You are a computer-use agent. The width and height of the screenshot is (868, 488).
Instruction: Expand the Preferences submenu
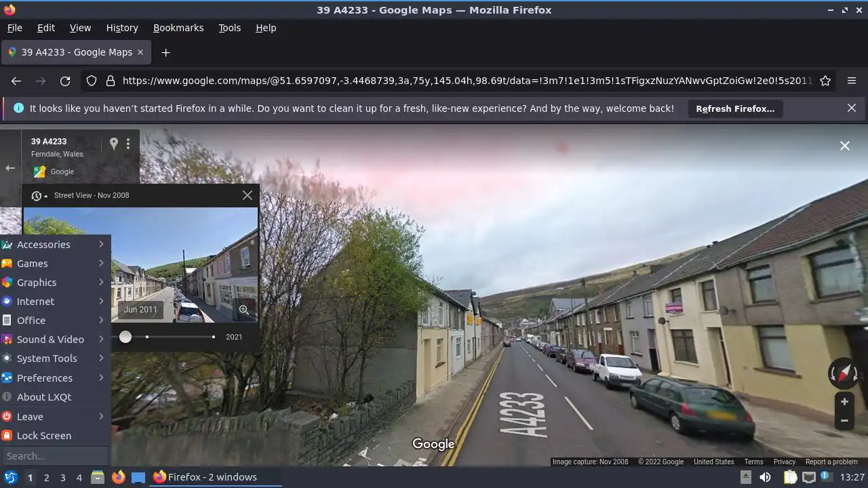[55, 378]
